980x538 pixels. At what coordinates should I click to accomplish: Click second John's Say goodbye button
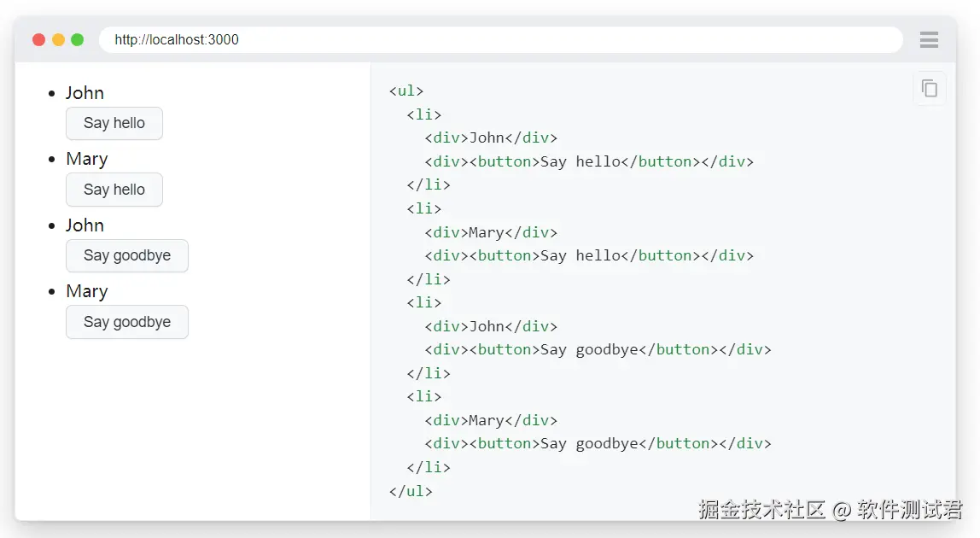tap(127, 256)
